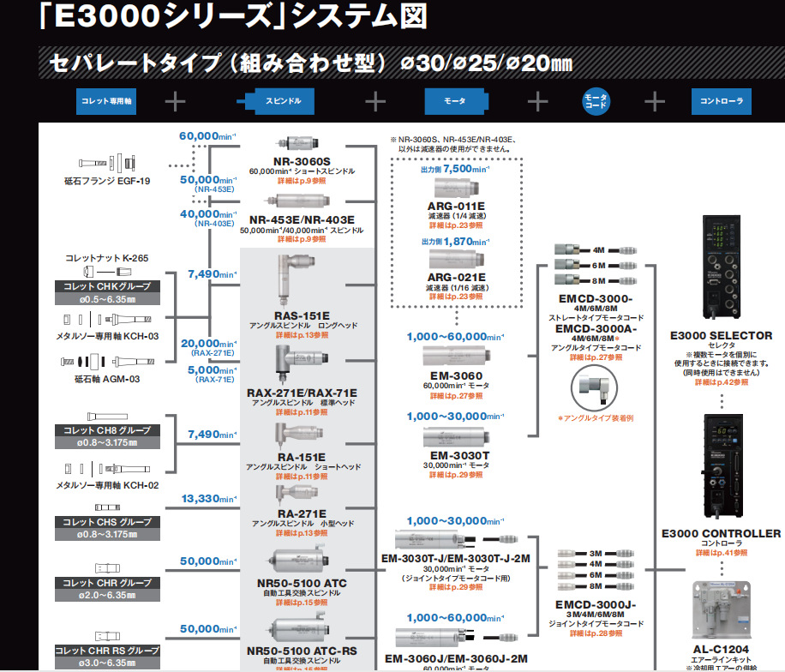
Task: Click the EM-3060J motor image
Action: pyautogui.click(x=456, y=637)
